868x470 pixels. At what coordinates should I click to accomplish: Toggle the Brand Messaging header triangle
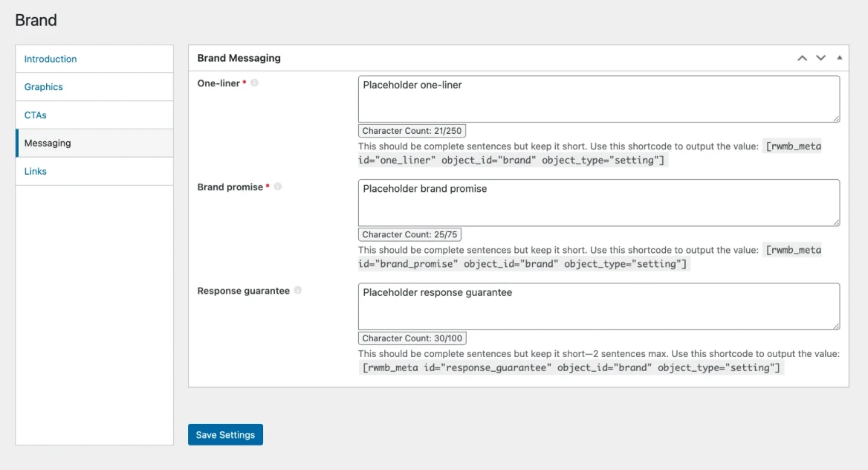839,57
